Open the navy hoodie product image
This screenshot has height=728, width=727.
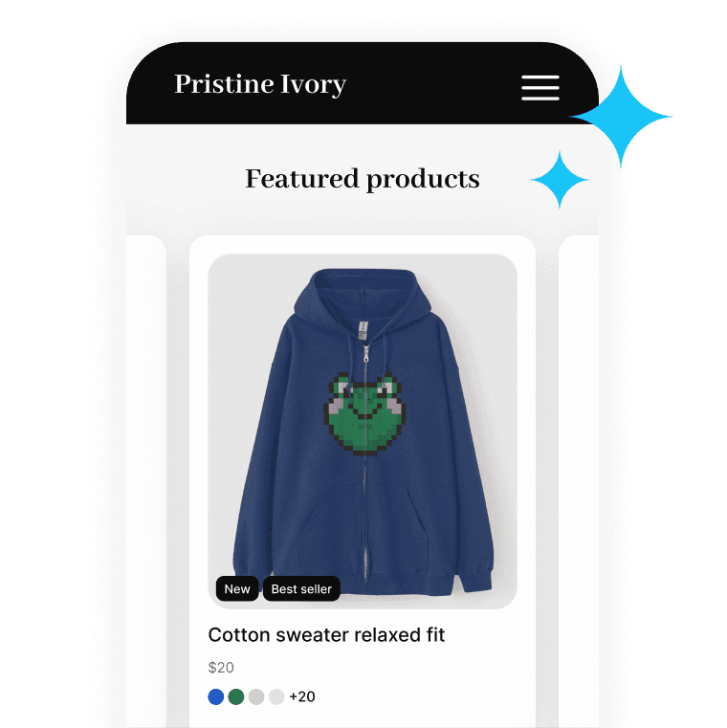click(x=363, y=431)
